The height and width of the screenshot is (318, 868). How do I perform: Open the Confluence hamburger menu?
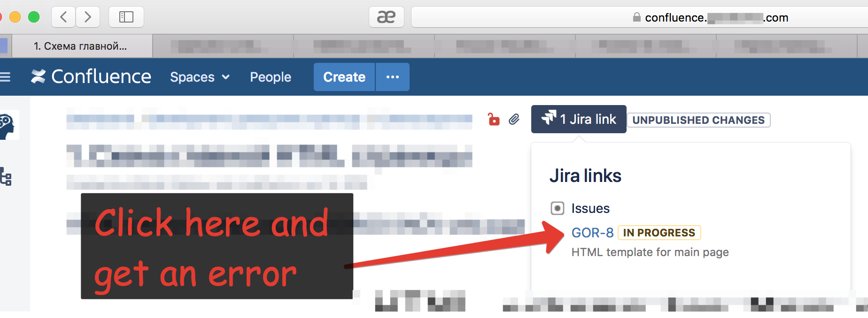point(5,77)
